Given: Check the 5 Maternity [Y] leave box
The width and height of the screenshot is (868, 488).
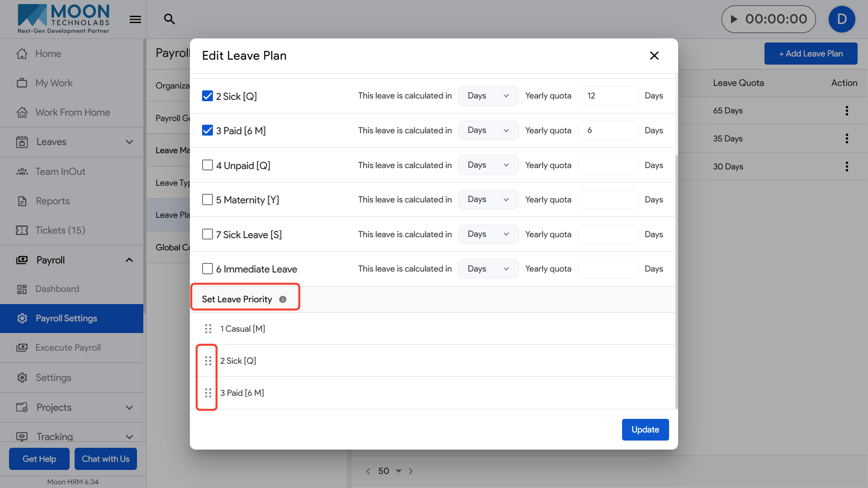Looking at the screenshot, I should pos(208,199).
